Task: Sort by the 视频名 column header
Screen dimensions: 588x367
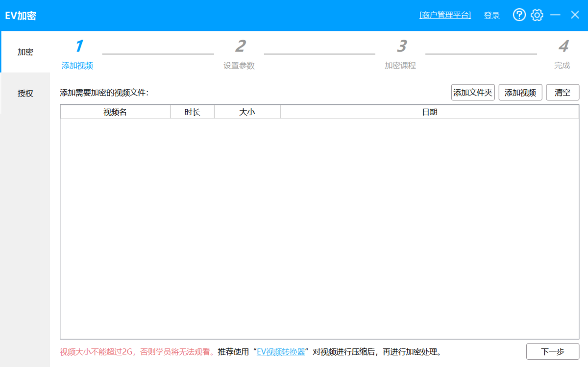Action: [114, 112]
